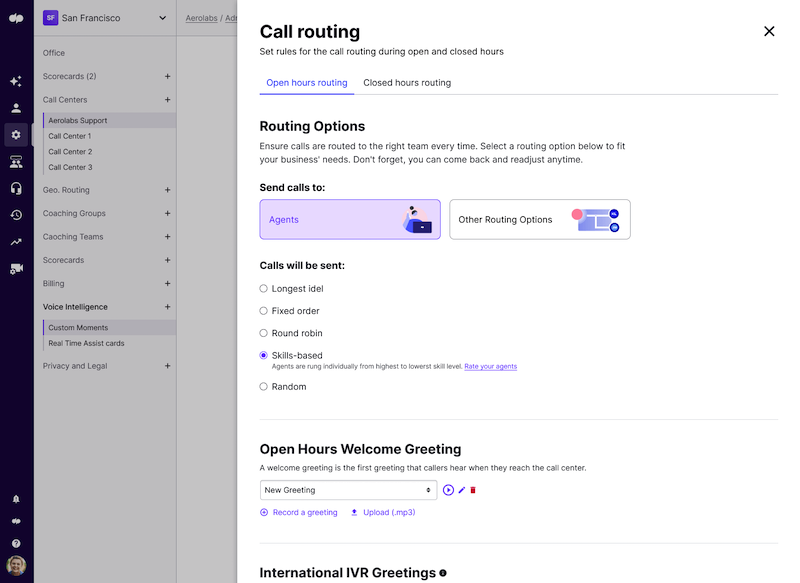The width and height of the screenshot is (800, 583).
Task: Open the call history clock icon
Action: tap(16, 215)
